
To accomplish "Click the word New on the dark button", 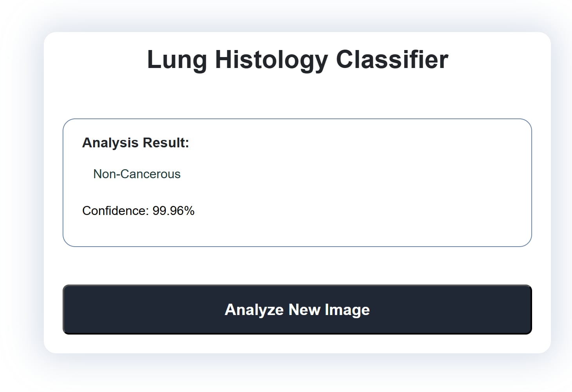I will click(x=304, y=310).
